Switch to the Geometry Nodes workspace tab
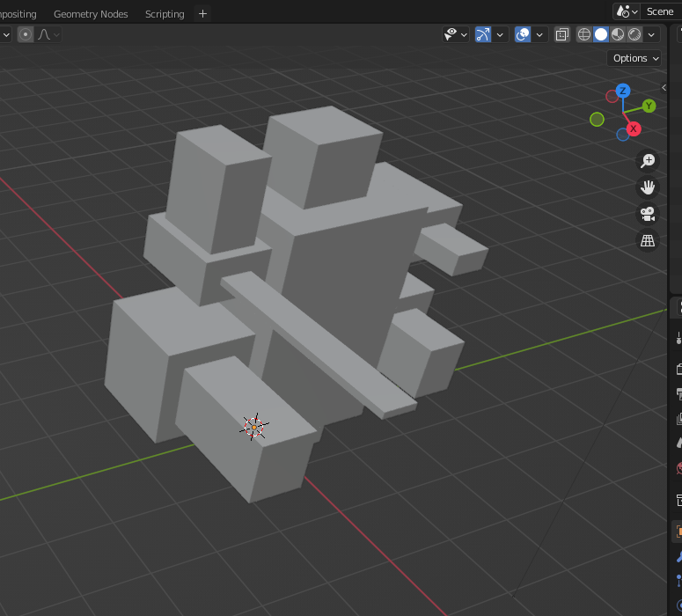This screenshot has height=616, width=682. 91,14
